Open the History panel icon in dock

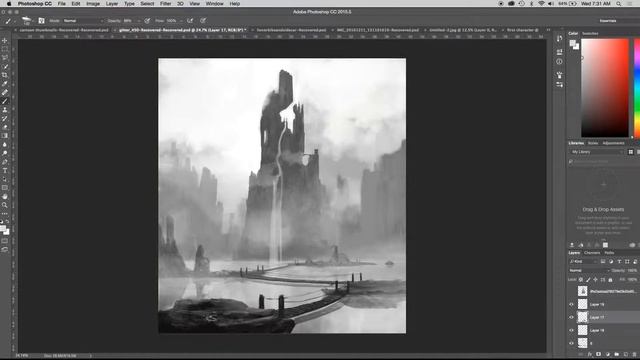click(559, 38)
